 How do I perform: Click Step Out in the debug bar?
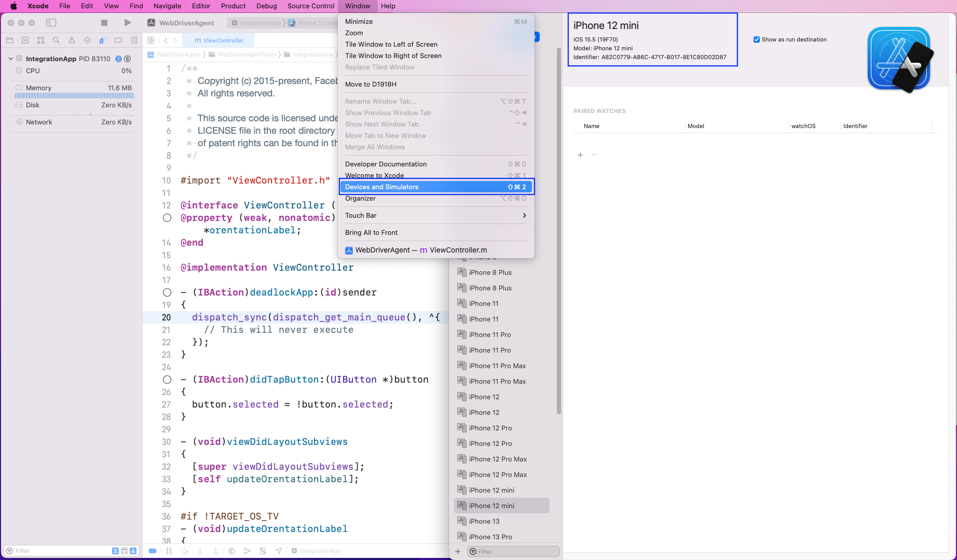point(215,551)
